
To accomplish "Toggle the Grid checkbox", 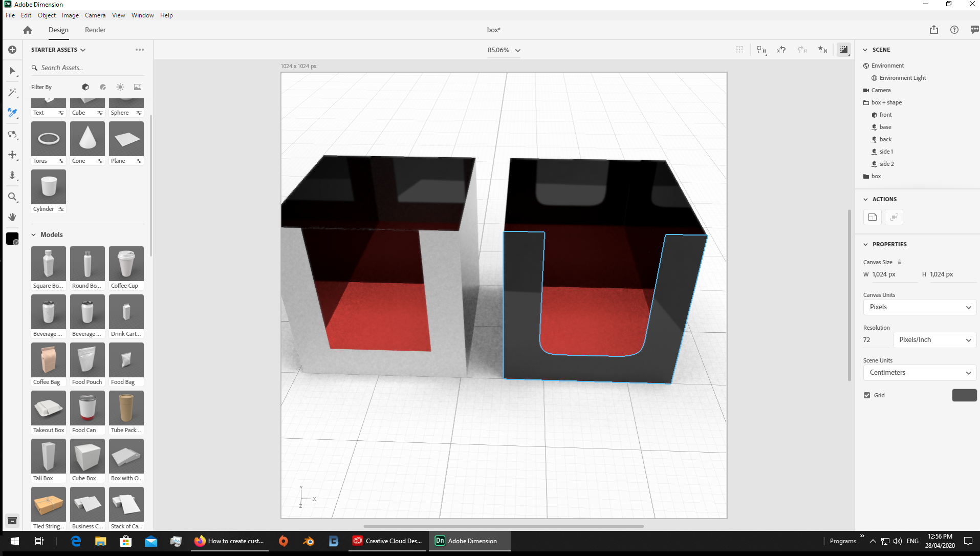I will pos(866,395).
